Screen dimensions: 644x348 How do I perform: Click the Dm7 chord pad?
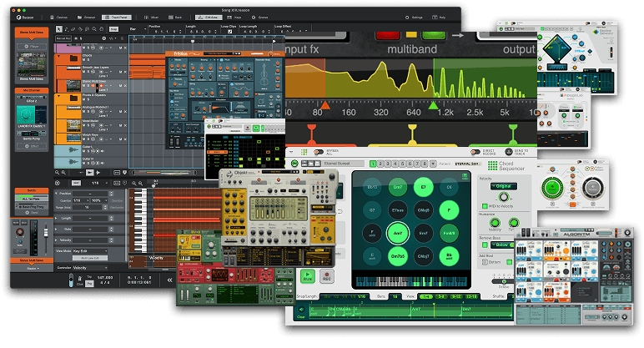(x=398, y=187)
